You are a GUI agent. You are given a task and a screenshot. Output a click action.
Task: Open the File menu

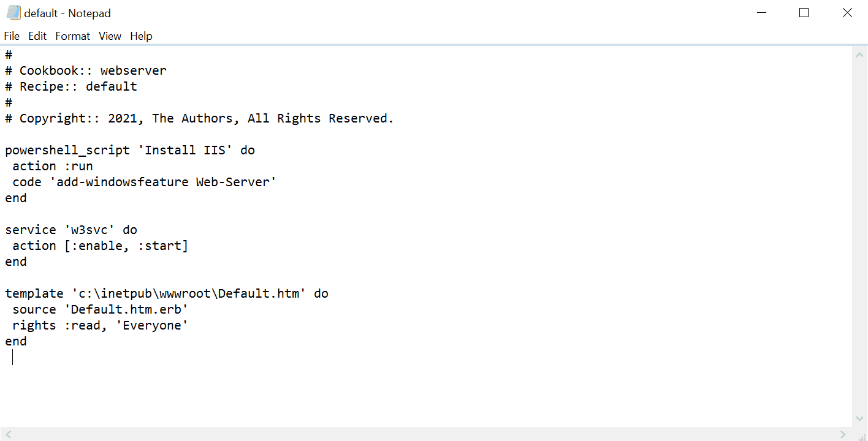[12, 36]
